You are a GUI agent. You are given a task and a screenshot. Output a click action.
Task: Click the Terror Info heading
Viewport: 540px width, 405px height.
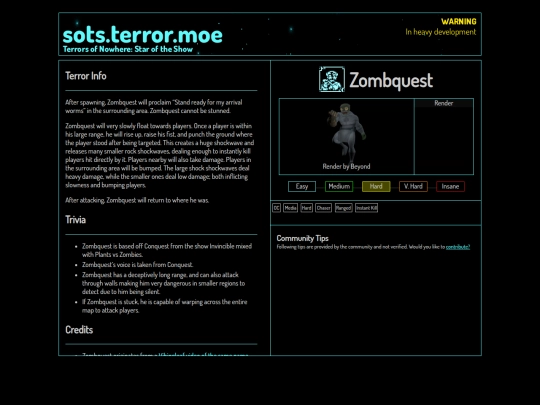[86, 76]
